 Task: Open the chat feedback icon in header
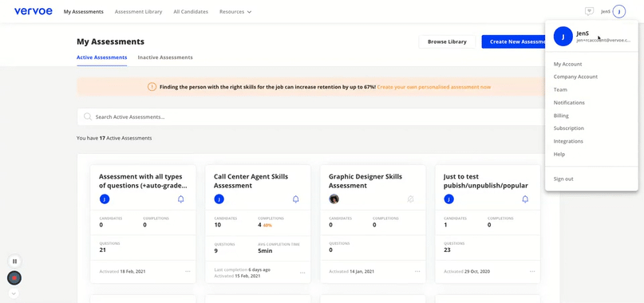[590, 11]
